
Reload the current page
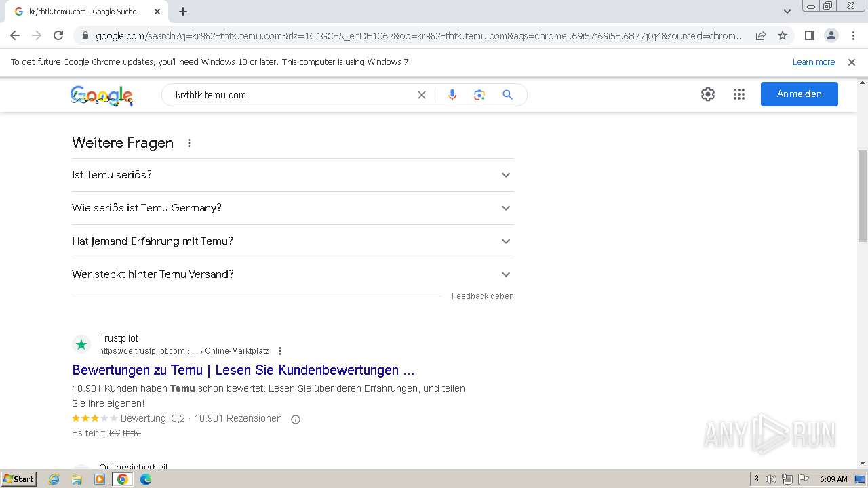pyautogui.click(x=58, y=36)
